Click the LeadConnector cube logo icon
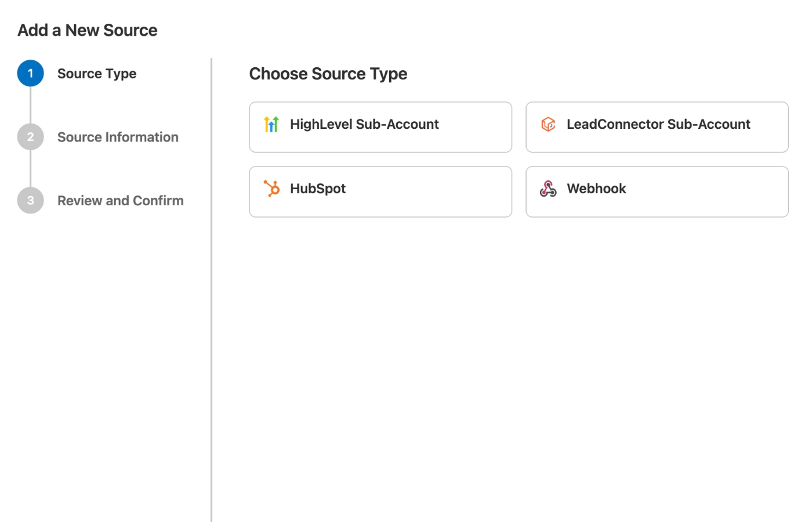 click(548, 124)
